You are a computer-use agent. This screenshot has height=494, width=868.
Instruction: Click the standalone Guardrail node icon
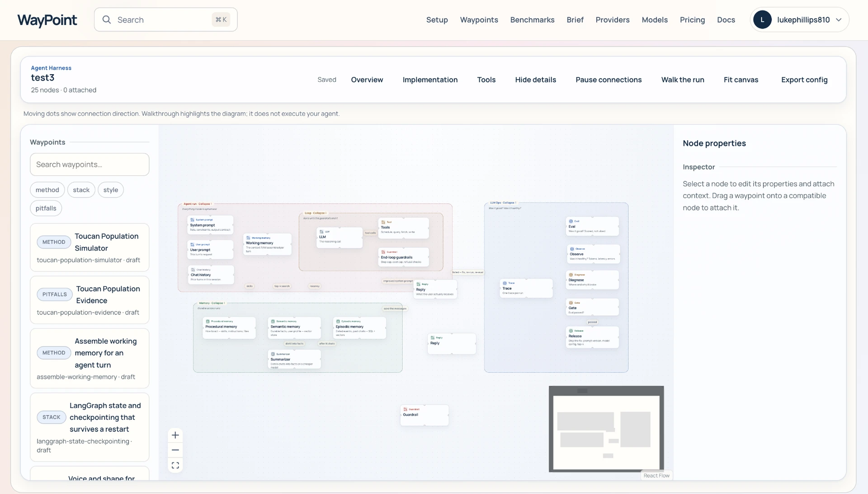click(405, 409)
